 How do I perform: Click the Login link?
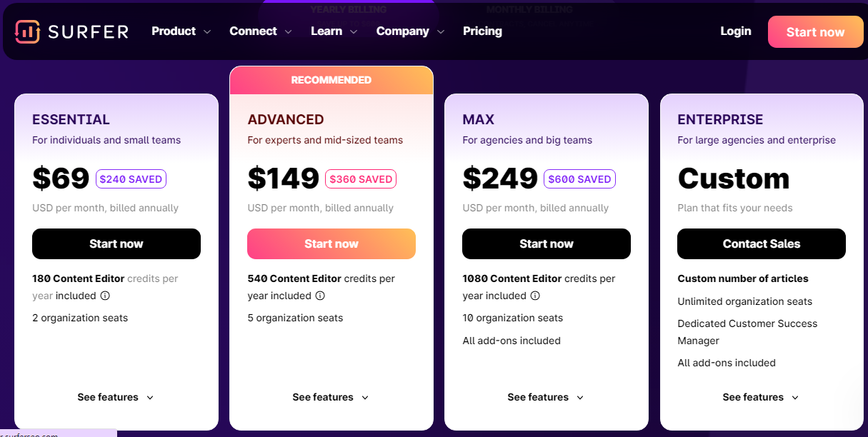(735, 31)
